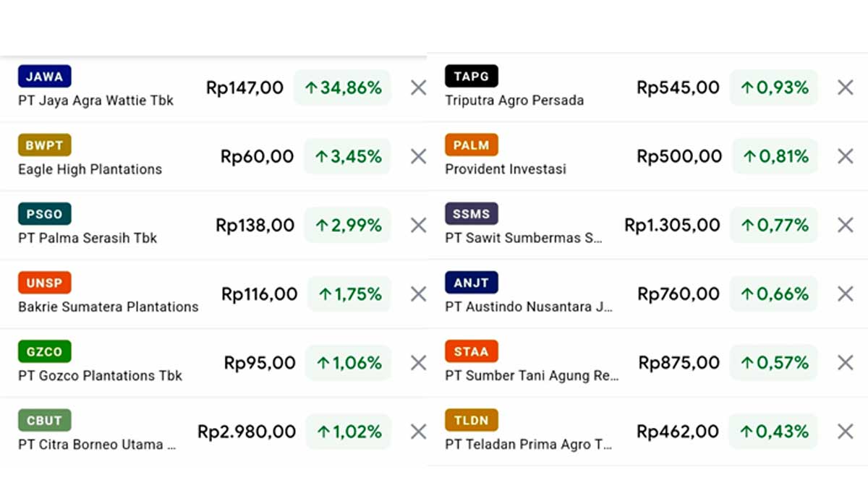Select the Rp2.980,00 price of CBUT

(246, 432)
